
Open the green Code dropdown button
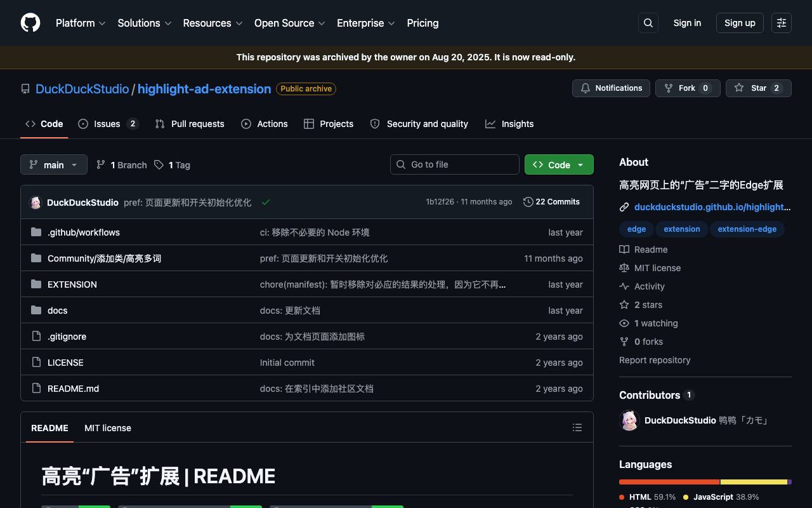point(559,165)
